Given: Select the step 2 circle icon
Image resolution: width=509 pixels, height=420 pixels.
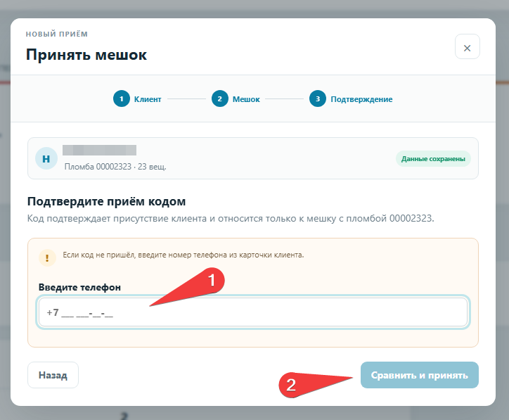Looking at the screenshot, I should 220,98.
